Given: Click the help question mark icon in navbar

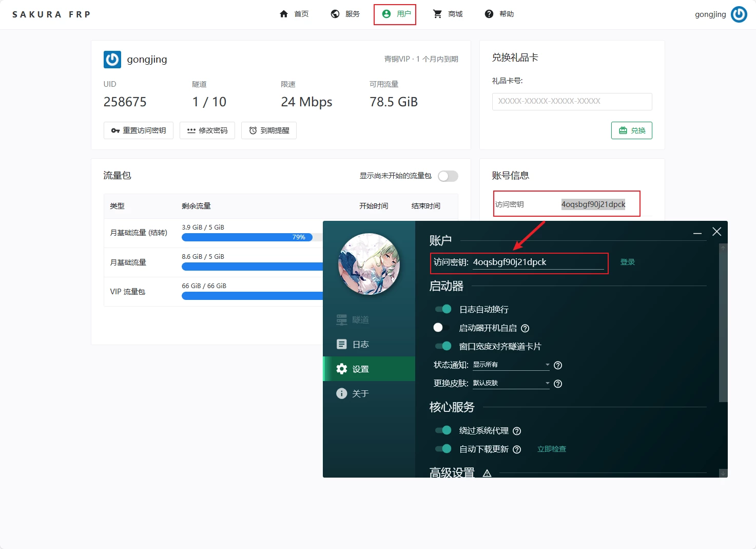Looking at the screenshot, I should point(489,14).
